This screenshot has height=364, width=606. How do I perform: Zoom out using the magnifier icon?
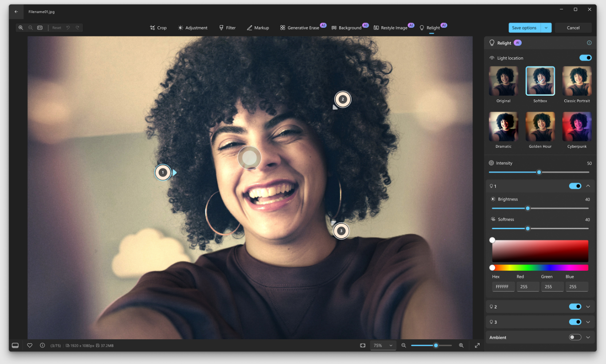(x=403, y=345)
